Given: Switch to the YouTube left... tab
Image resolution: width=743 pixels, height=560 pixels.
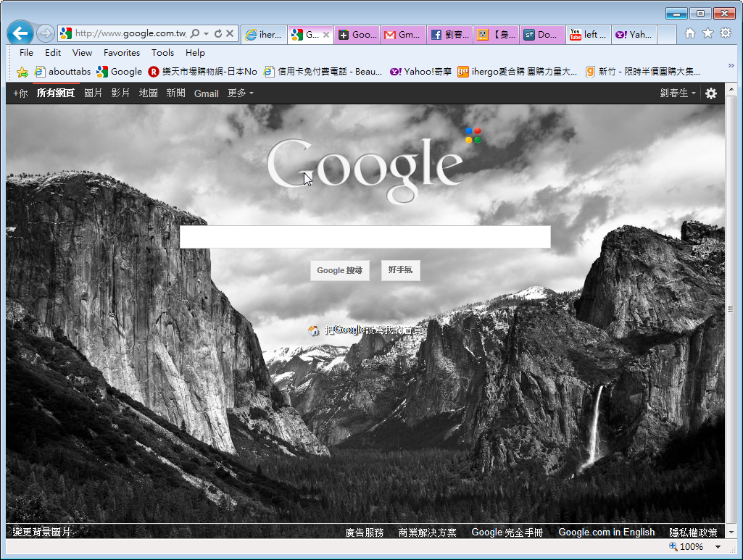Looking at the screenshot, I should (x=589, y=35).
